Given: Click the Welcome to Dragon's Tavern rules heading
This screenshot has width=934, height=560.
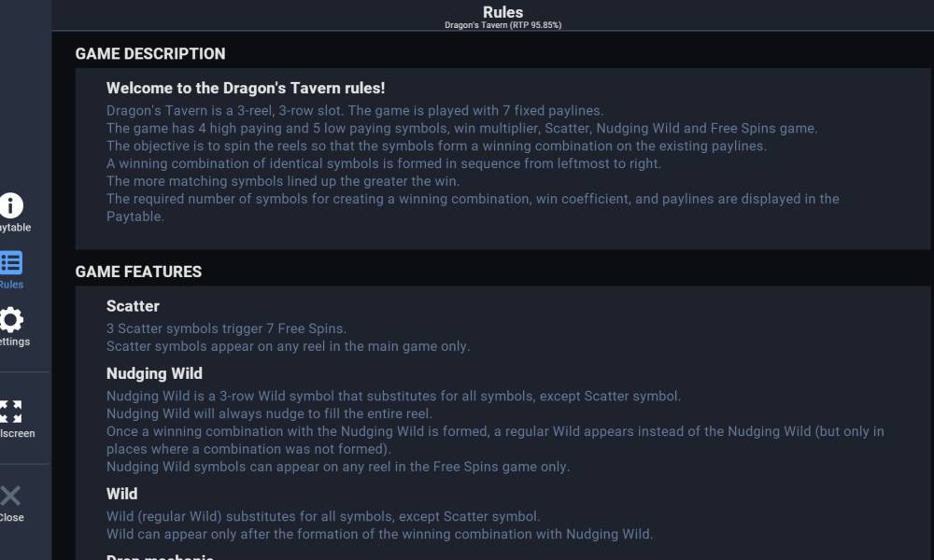Looking at the screenshot, I should (246, 88).
